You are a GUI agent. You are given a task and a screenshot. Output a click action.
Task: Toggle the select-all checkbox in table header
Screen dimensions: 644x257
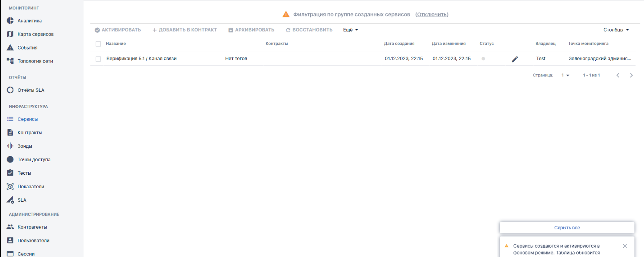pyautogui.click(x=98, y=44)
